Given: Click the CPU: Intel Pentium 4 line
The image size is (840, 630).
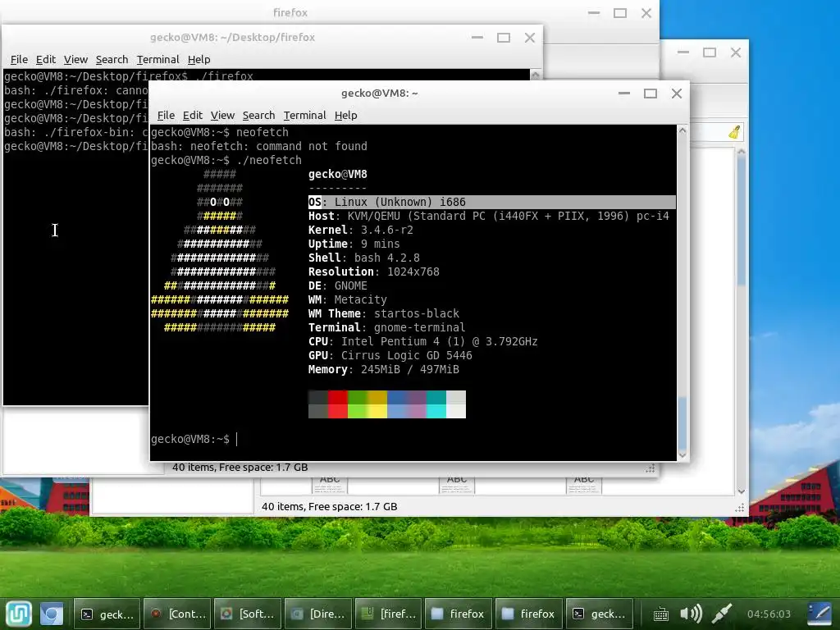Looking at the screenshot, I should [422, 341].
